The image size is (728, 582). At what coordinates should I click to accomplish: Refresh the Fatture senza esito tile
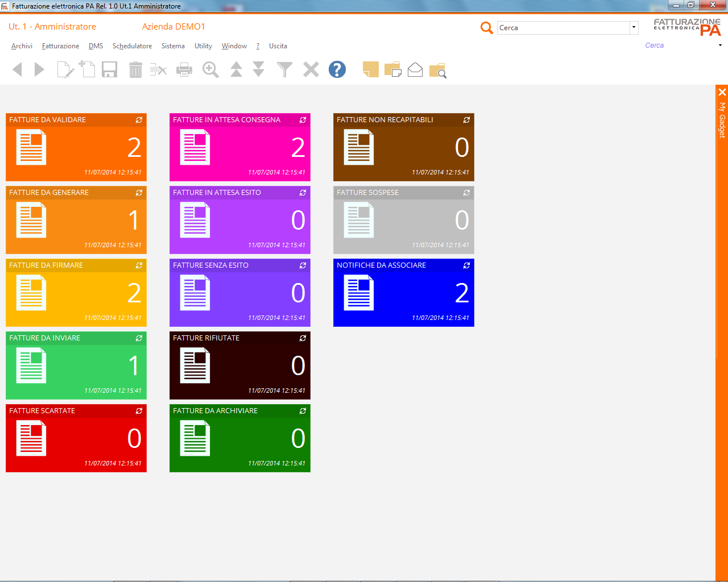click(303, 265)
